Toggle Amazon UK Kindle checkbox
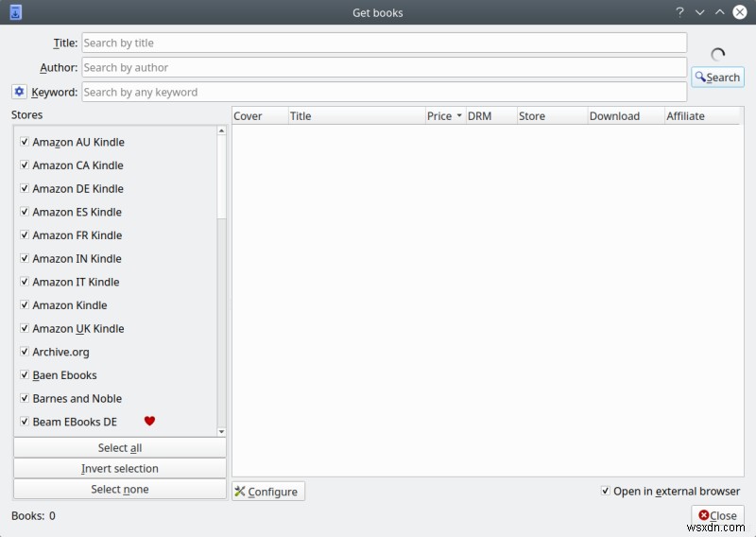The height and width of the screenshot is (537, 756). (25, 328)
